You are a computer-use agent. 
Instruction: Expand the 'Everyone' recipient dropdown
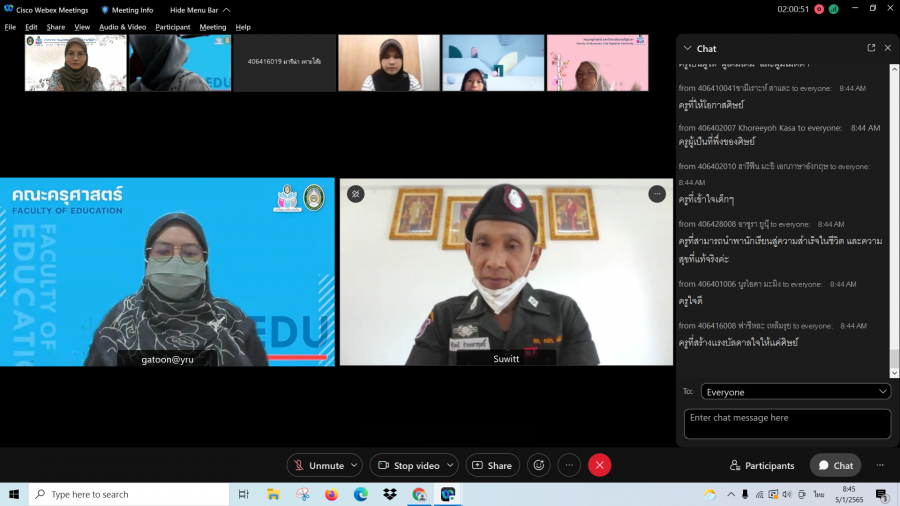[795, 392]
